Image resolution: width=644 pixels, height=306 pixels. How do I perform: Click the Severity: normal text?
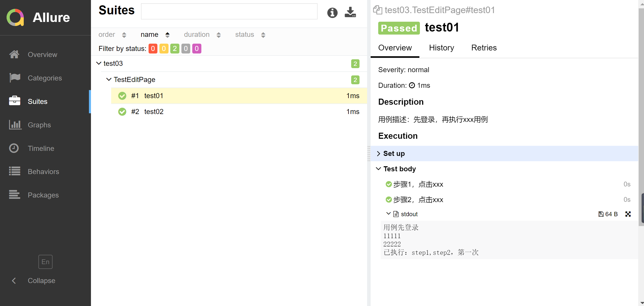coord(403,70)
